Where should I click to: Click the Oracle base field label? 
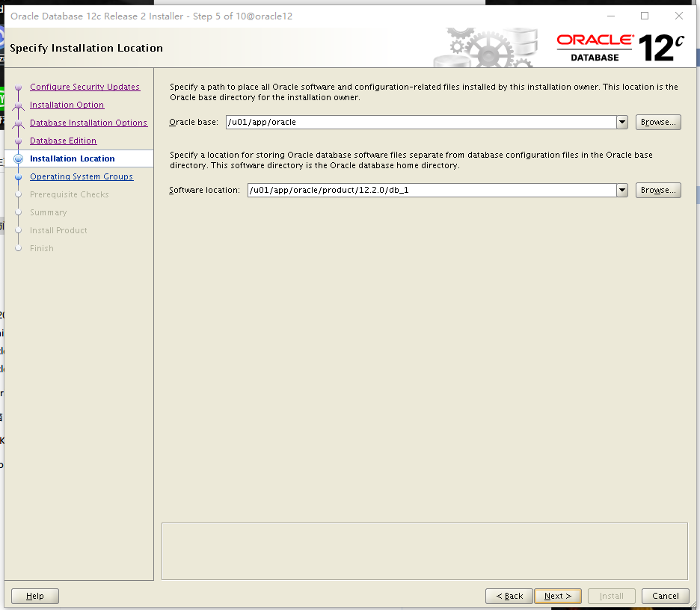pyautogui.click(x=193, y=123)
